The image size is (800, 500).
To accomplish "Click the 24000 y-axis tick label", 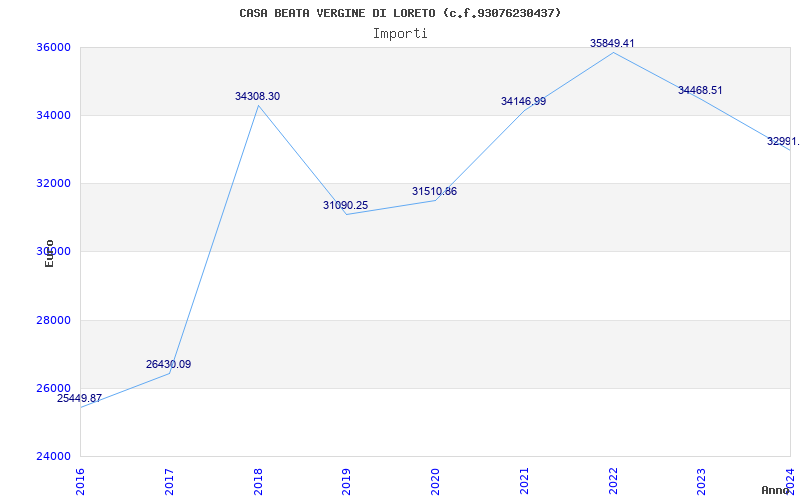I will 53,457.
